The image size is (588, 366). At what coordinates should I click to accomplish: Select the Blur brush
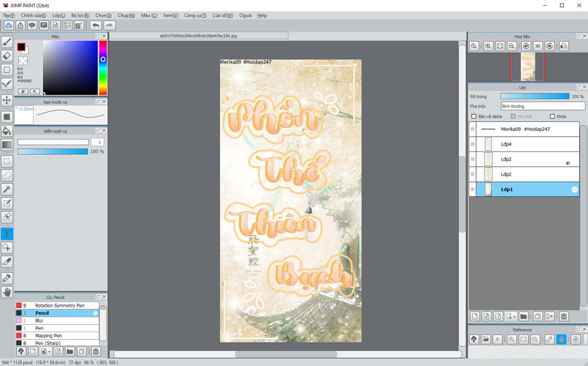click(57, 321)
